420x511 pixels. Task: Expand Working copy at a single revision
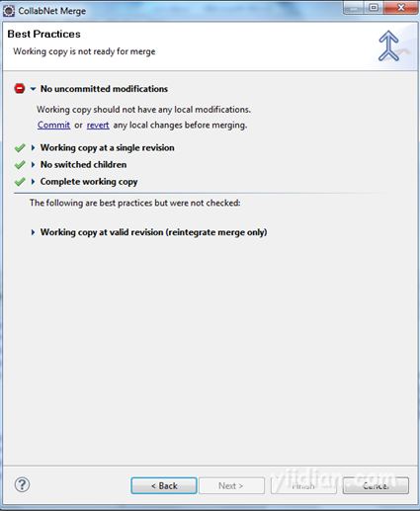33,148
